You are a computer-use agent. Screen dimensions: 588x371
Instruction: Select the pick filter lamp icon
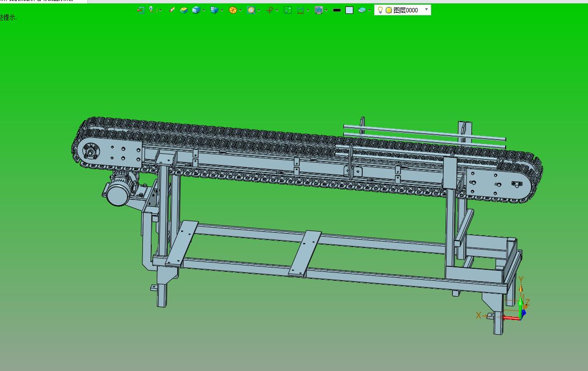152,10
